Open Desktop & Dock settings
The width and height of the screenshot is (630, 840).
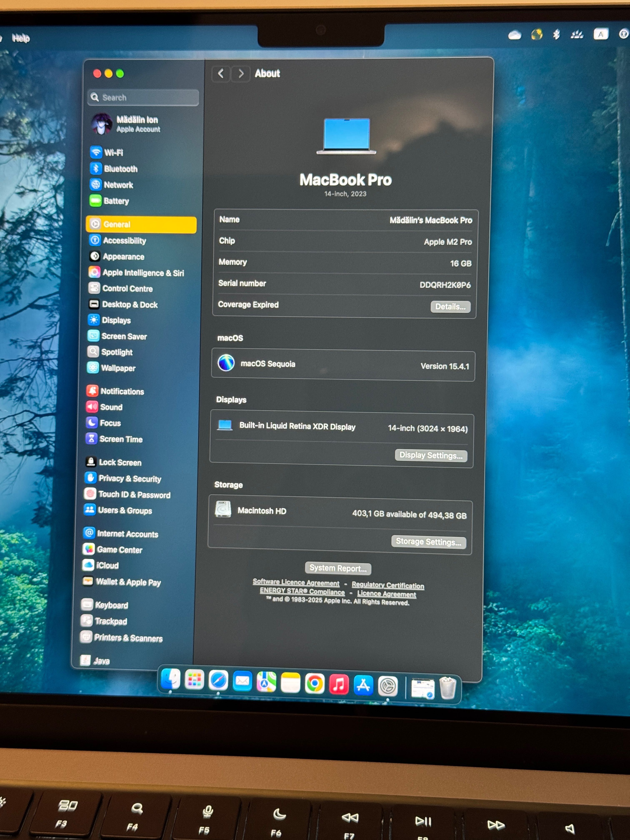click(123, 305)
